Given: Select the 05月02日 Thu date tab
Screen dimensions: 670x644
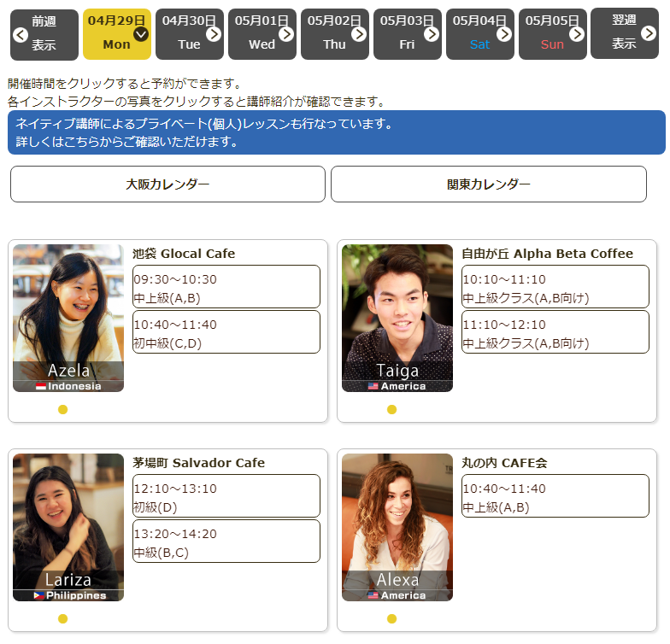Looking at the screenshot, I should click(x=334, y=34).
